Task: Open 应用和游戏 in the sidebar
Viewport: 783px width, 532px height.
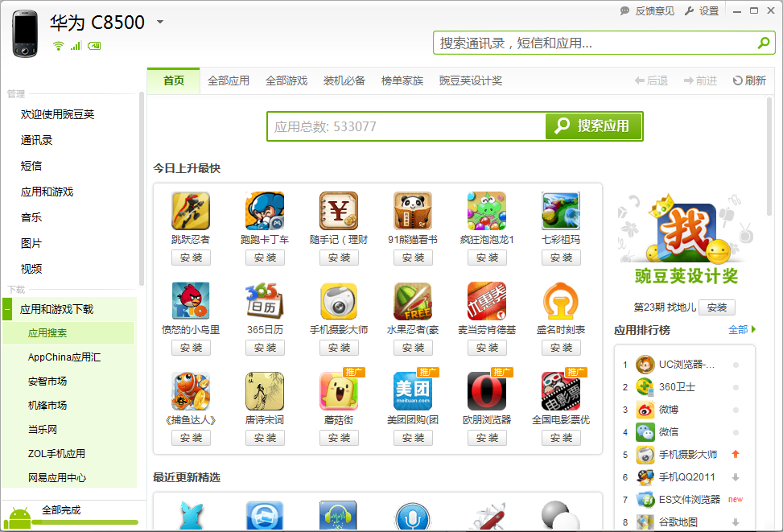Action: click(x=47, y=192)
